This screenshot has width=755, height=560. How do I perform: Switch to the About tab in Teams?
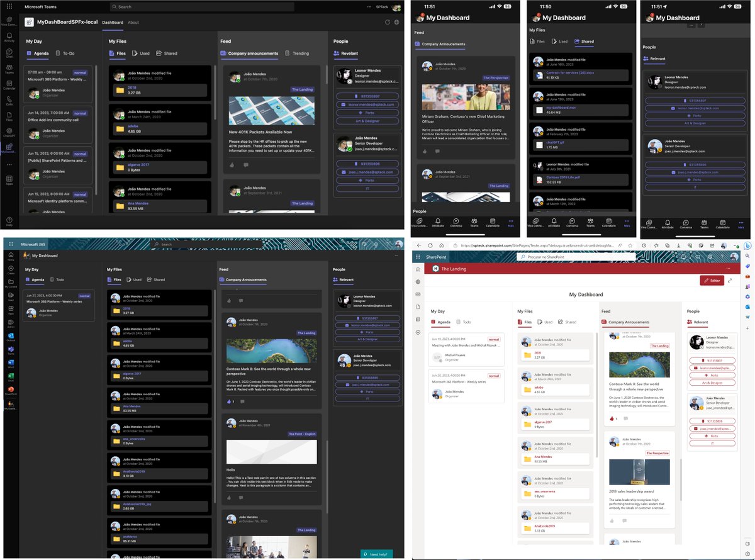click(133, 23)
